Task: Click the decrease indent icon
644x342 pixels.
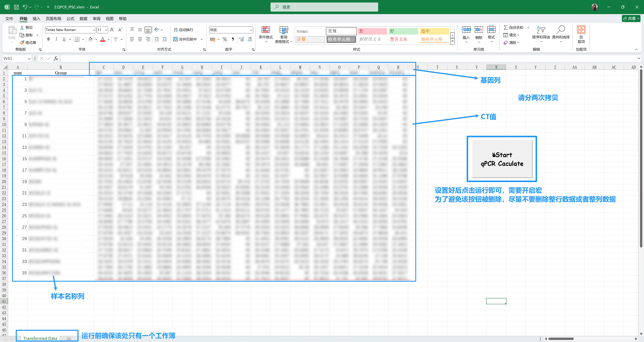Action: click(x=156, y=39)
